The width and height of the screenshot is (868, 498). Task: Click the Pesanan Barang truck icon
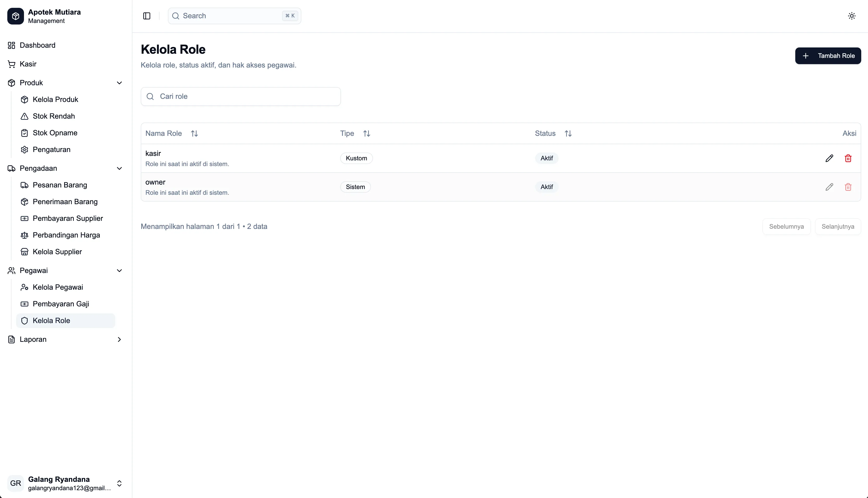coord(24,185)
